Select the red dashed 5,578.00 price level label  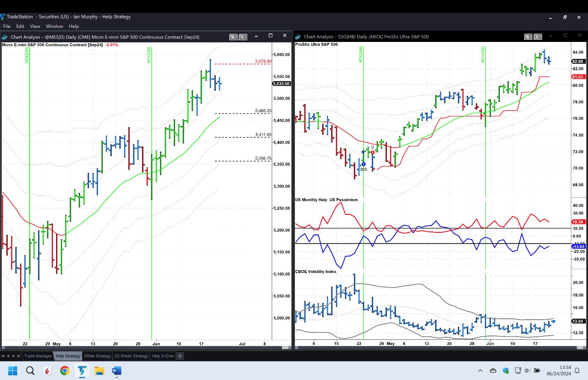(x=263, y=61)
